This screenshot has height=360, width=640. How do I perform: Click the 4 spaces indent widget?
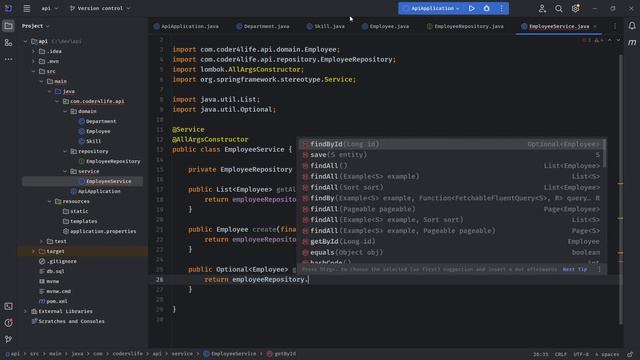point(607,354)
